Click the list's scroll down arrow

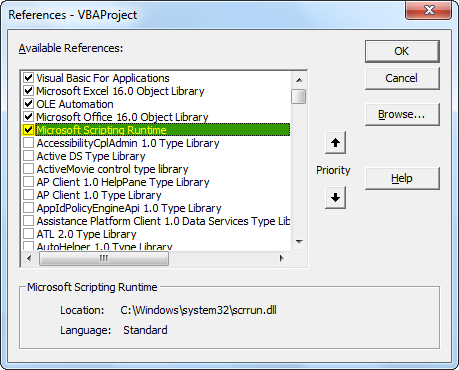[299, 241]
